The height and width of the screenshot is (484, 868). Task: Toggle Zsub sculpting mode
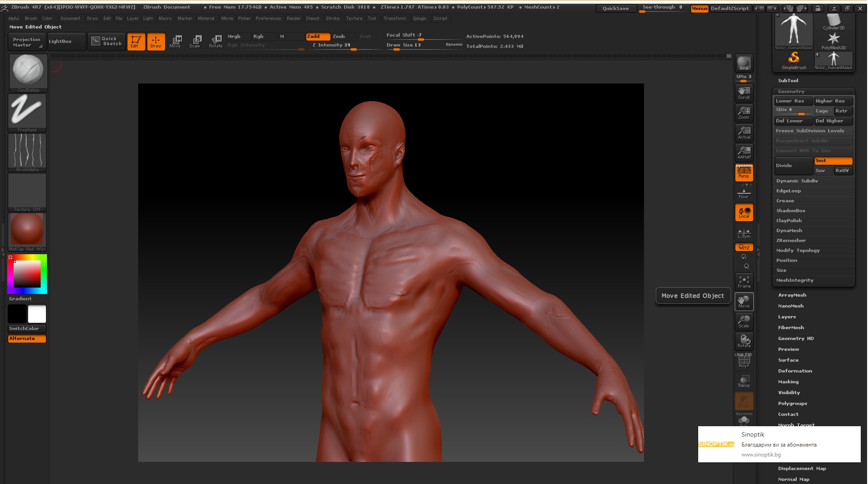click(344, 37)
